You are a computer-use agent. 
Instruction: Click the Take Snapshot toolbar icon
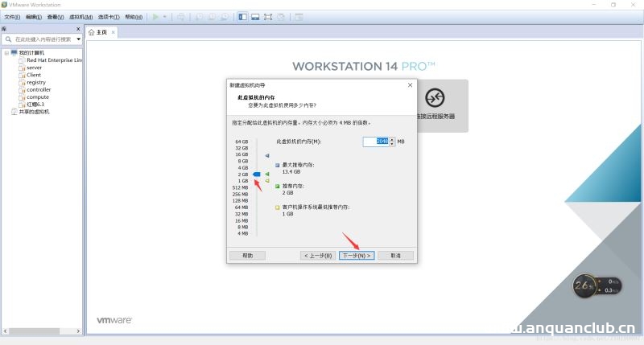pyautogui.click(x=199, y=17)
